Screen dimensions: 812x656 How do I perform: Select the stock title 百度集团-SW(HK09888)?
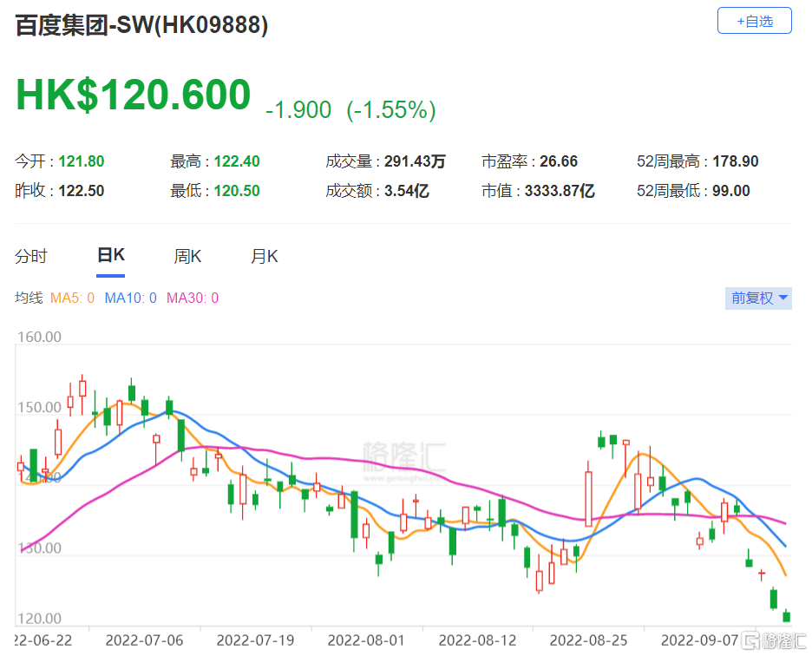pyautogui.click(x=141, y=26)
